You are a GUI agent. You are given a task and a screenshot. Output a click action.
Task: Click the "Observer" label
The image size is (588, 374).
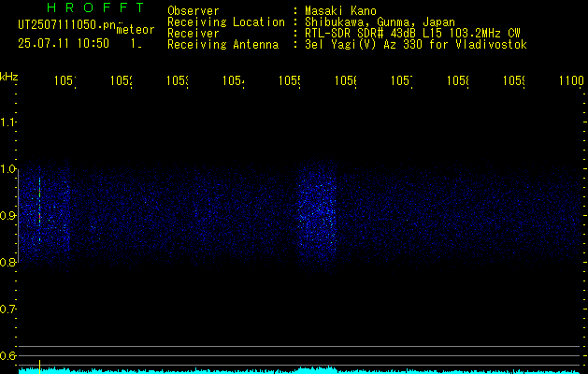coord(194,11)
